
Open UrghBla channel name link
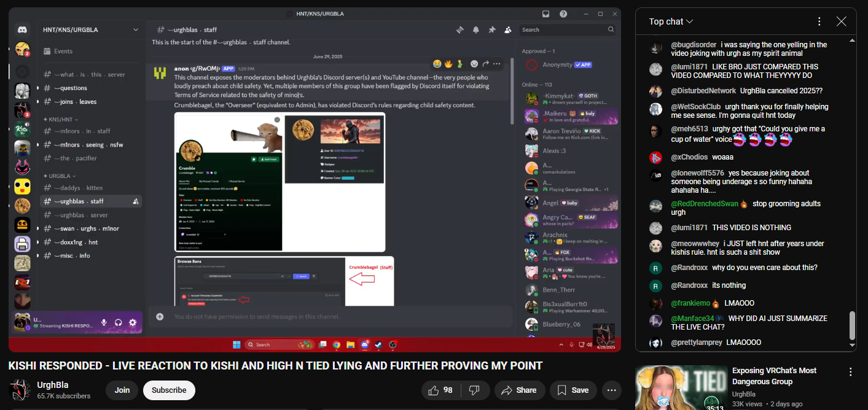53,385
